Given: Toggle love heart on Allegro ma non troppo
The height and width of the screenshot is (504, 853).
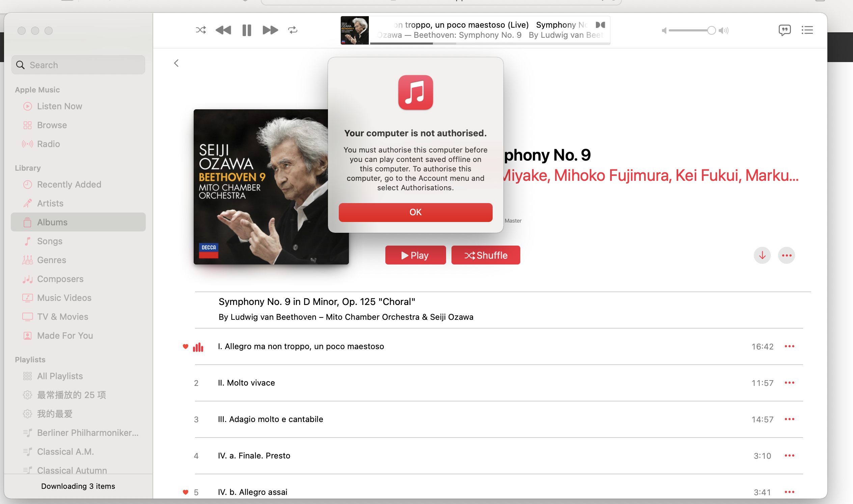Looking at the screenshot, I should pyautogui.click(x=186, y=346).
